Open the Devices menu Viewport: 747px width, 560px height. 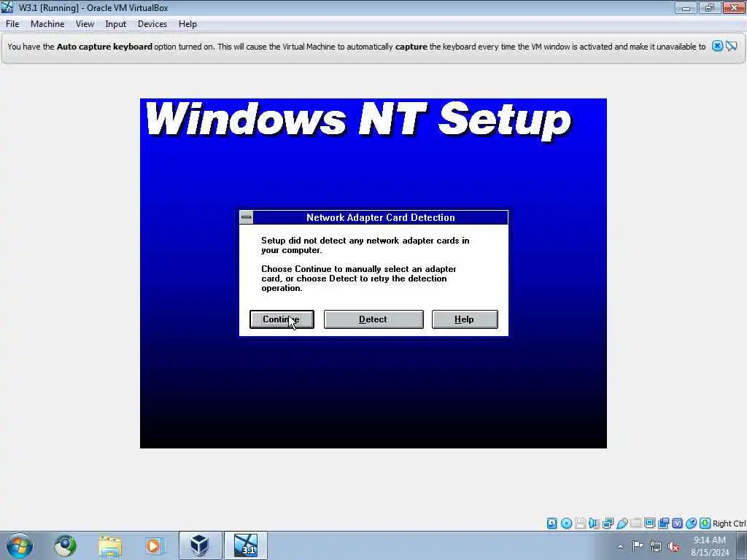coord(152,24)
